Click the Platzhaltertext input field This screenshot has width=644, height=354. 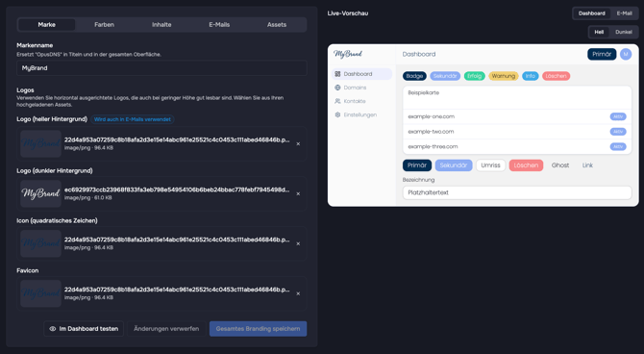coord(517,192)
